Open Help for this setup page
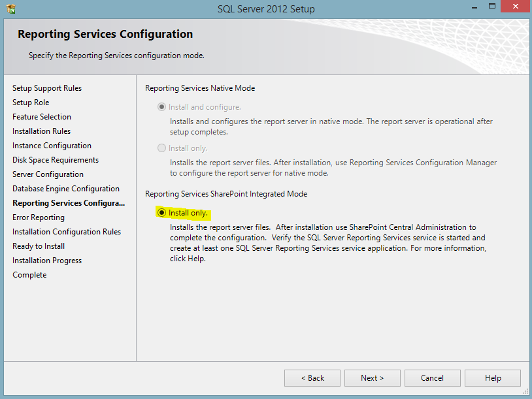 coord(493,378)
